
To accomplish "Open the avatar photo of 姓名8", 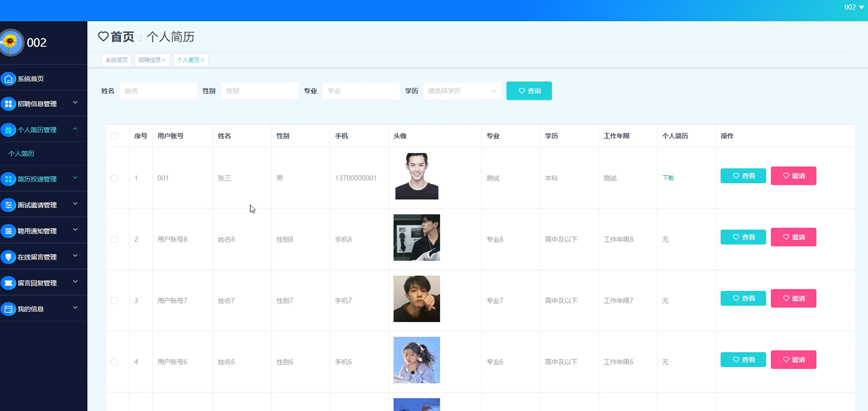I will click(417, 238).
